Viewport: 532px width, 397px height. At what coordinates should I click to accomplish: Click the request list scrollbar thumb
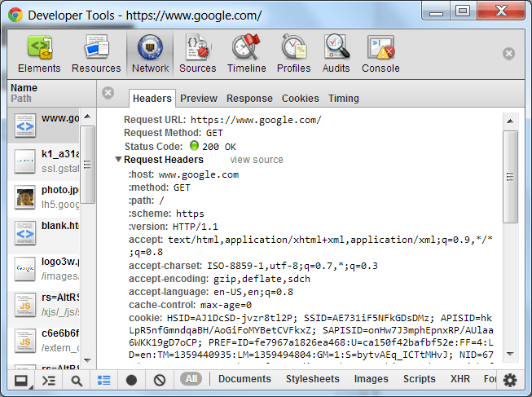(87, 165)
